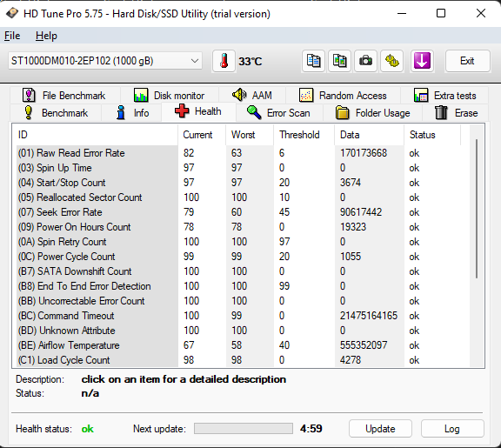Switch to the Disk monitor tab
This screenshot has height=448, width=501.
point(170,95)
